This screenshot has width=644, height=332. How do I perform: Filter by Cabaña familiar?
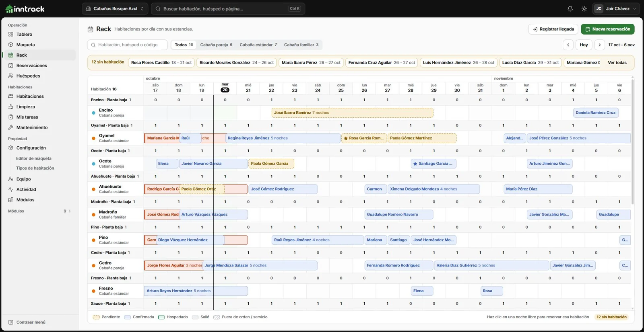tap(301, 45)
